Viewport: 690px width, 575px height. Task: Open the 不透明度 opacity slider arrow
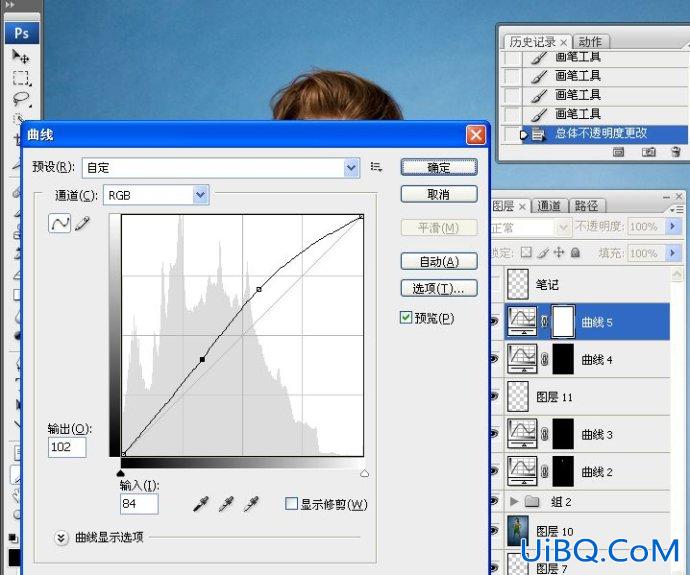(673, 226)
